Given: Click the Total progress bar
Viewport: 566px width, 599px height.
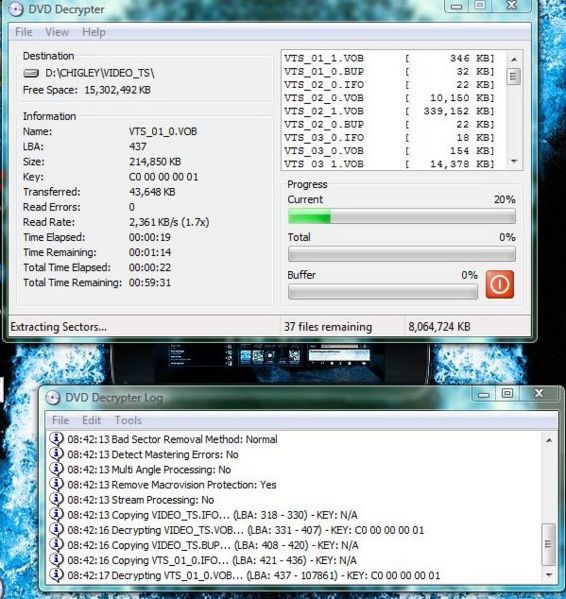Looking at the screenshot, I should point(401,254).
